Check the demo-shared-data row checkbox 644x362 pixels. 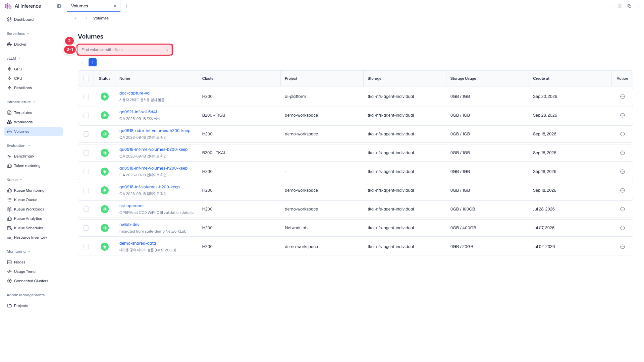[x=86, y=247]
